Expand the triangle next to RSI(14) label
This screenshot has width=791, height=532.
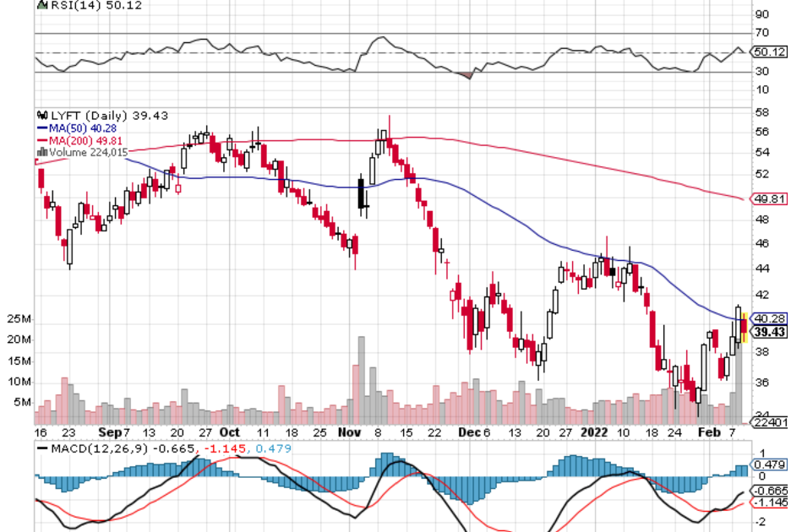[41, 5]
